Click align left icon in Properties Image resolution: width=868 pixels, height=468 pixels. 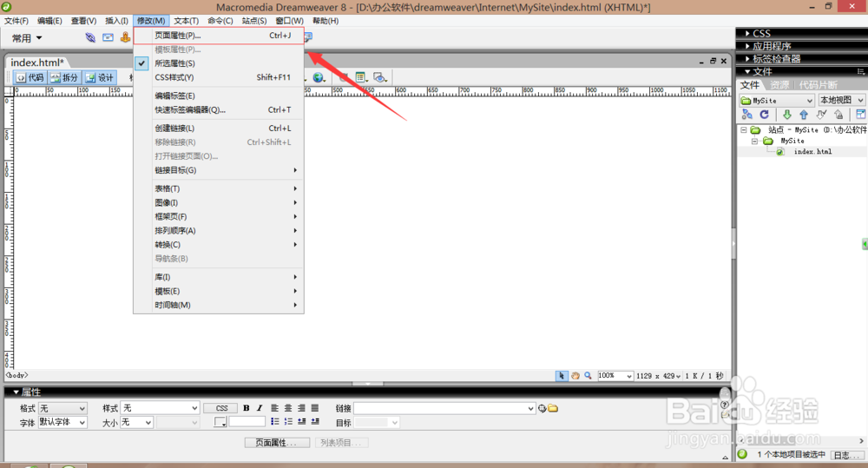(274, 408)
